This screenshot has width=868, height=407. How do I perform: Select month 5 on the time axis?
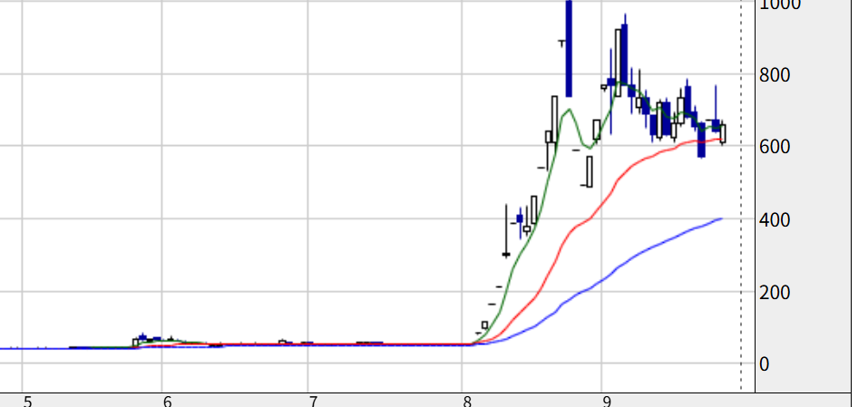click(x=28, y=402)
